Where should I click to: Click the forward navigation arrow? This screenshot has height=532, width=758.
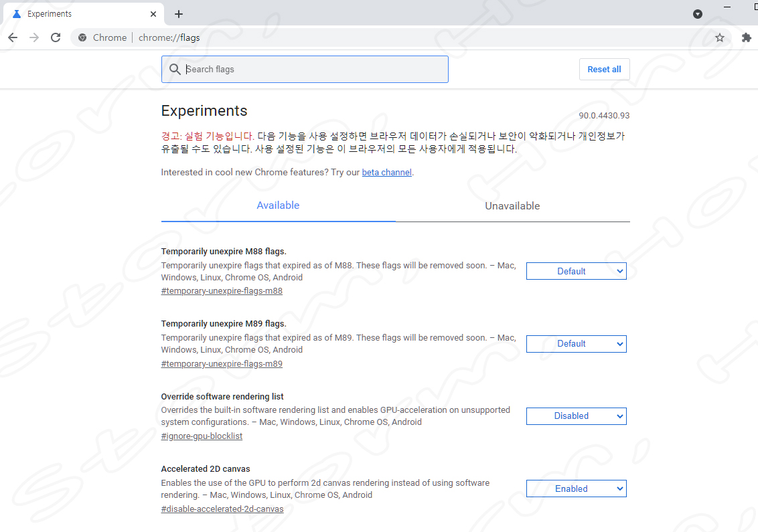(x=34, y=37)
